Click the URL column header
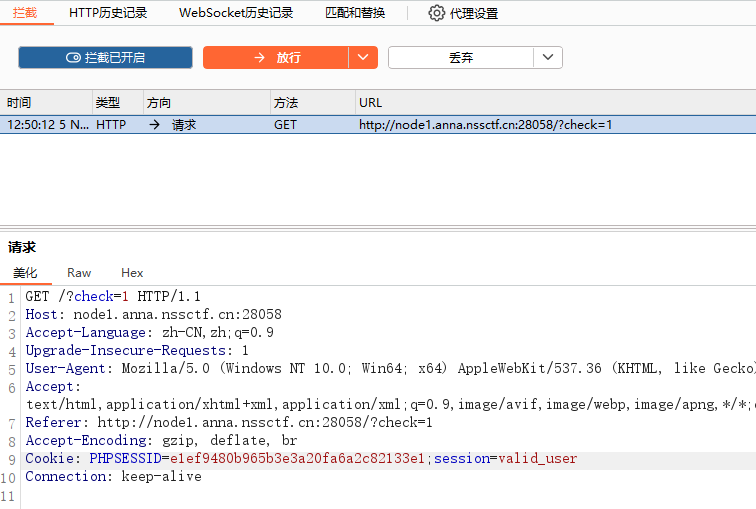756x509 pixels. [x=371, y=102]
